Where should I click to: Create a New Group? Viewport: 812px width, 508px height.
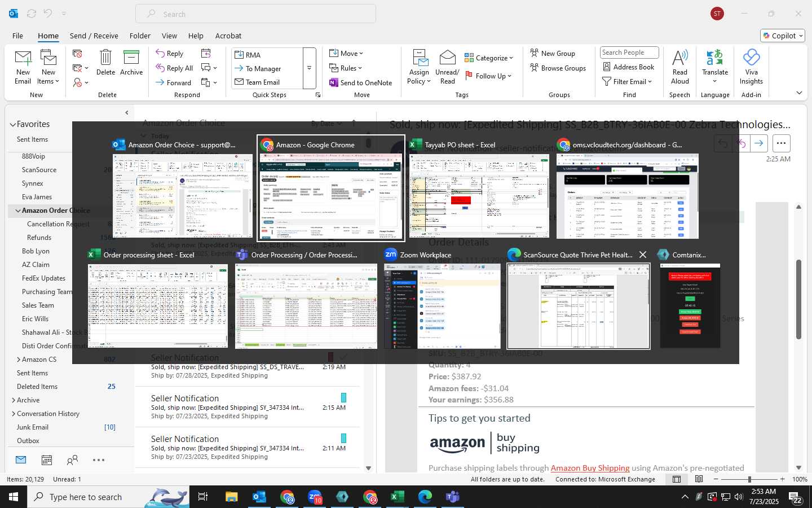[553, 53]
